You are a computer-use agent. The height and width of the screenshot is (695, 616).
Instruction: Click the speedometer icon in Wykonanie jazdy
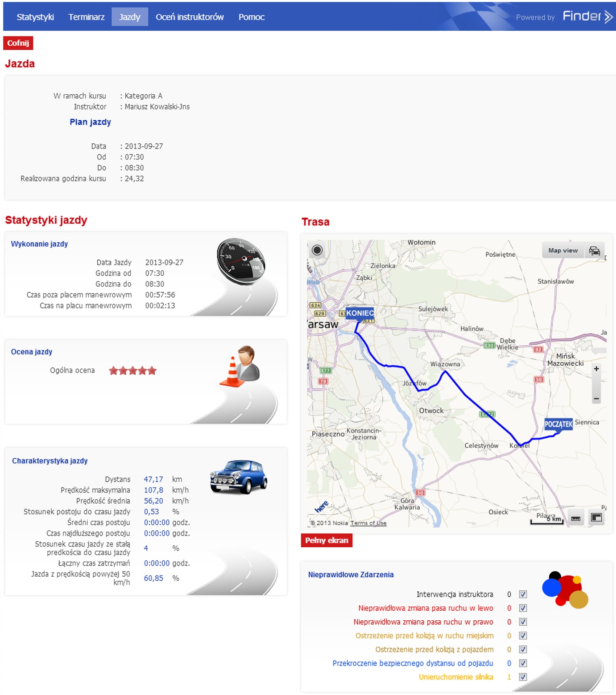(x=241, y=261)
